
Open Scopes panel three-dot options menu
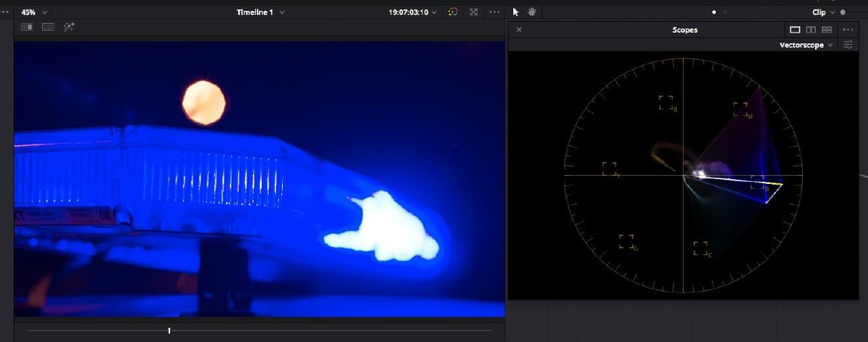tap(848, 30)
